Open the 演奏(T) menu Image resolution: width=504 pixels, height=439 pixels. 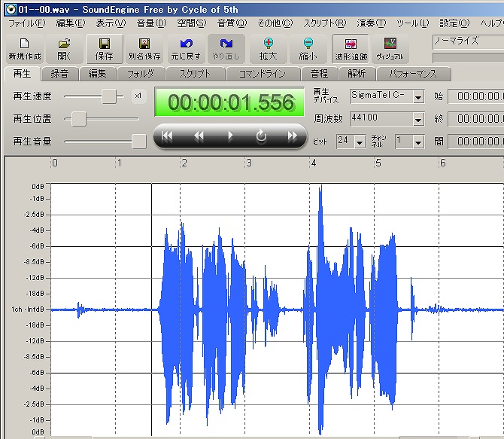[x=372, y=23]
